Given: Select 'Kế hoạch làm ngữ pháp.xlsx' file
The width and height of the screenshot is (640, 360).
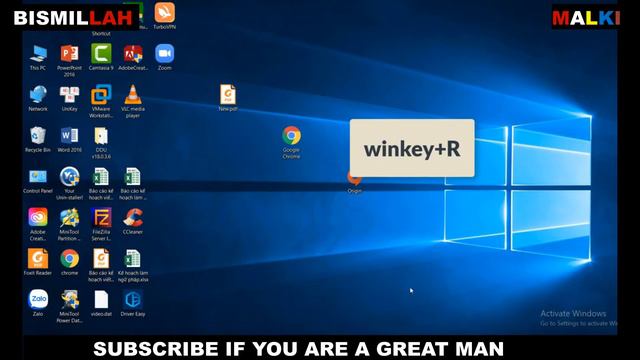Looking at the screenshot, I should pos(133,259).
